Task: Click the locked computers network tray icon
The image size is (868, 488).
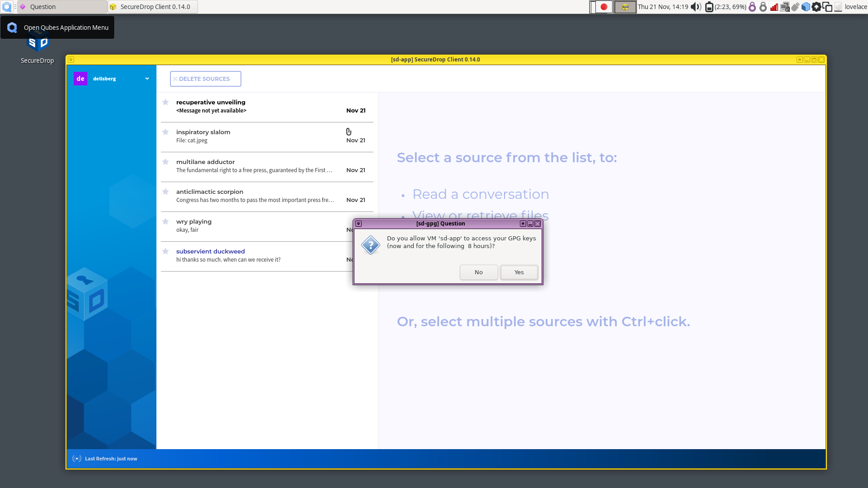Action: [785, 7]
